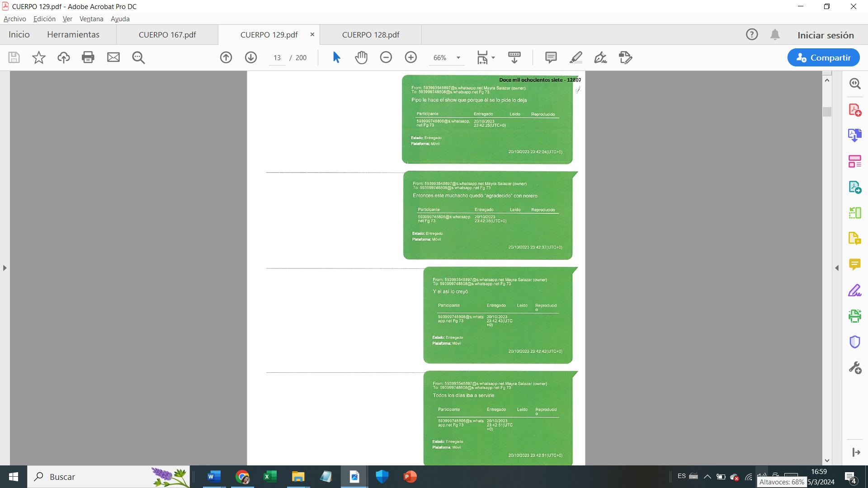Open PowerPoint from the taskbar

(410, 477)
